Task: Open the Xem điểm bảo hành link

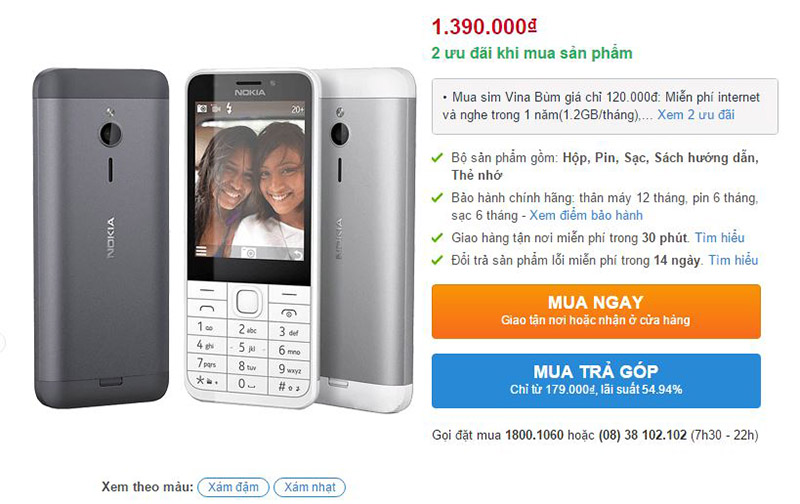Action: 586,215
